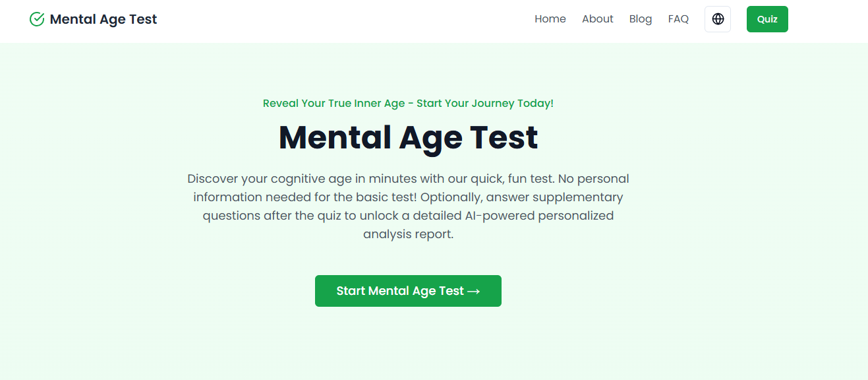Screen dimensions: 868x380
Task: Click the arrow on the Start button
Action: point(473,291)
